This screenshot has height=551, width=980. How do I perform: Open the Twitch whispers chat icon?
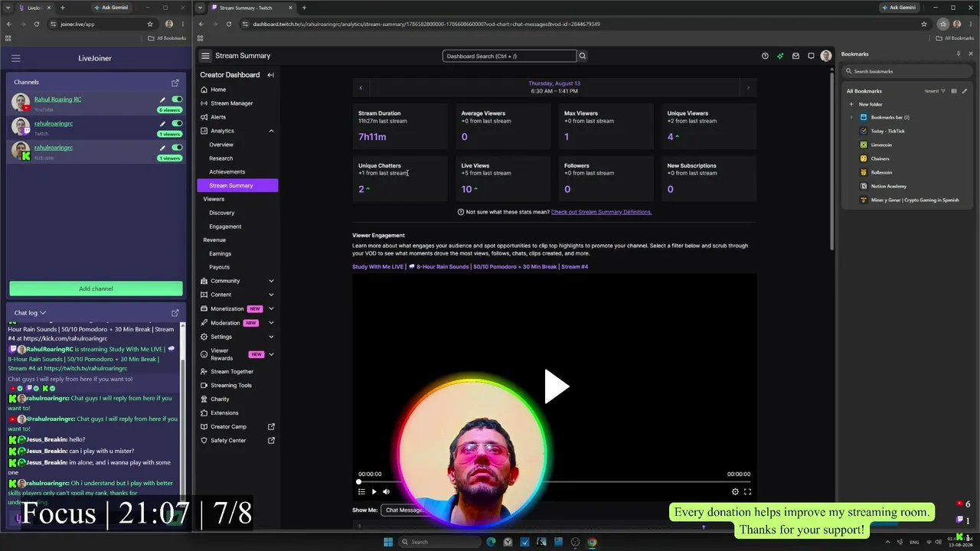coord(811,56)
